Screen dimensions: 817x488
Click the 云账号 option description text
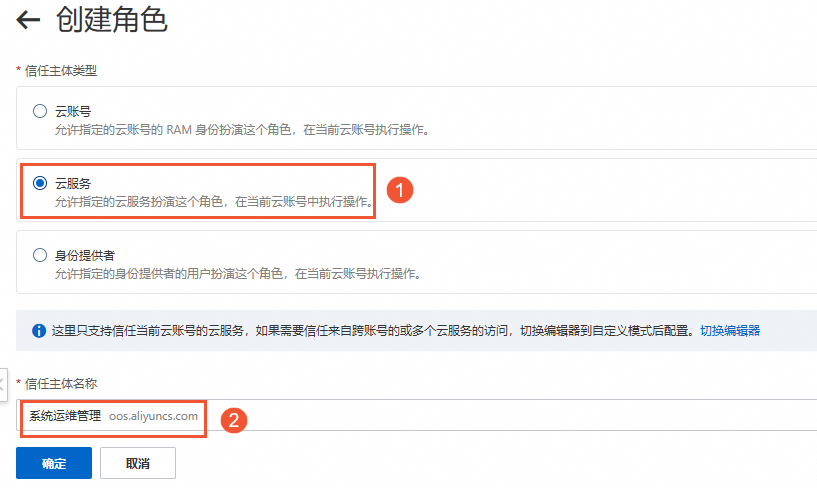[x=242, y=130]
